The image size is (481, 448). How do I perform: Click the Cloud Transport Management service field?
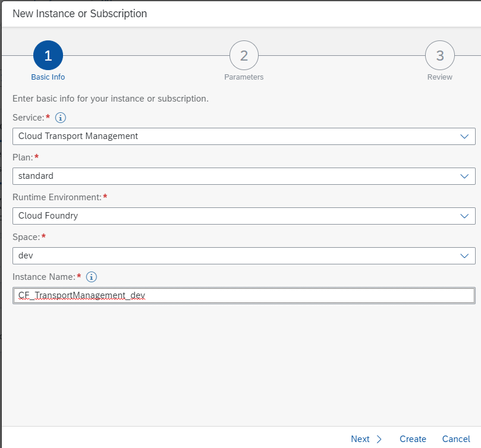(x=78, y=136)
